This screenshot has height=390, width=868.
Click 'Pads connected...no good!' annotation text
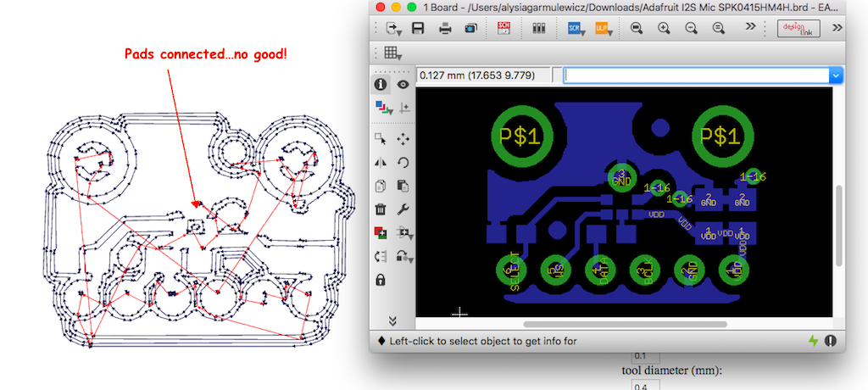click(x=206, y=54)
